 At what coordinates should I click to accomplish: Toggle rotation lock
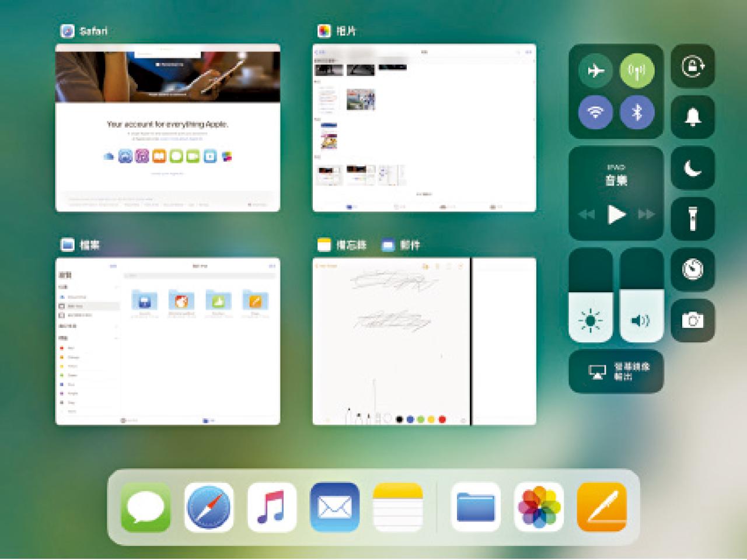[x=693, y=66]
